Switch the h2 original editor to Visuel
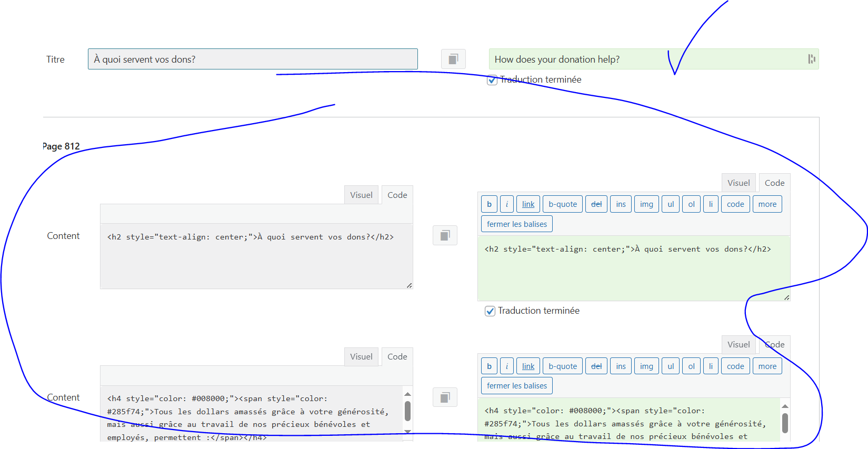The height and width of the screenshot is (449, 868). (x=361, y=195)
